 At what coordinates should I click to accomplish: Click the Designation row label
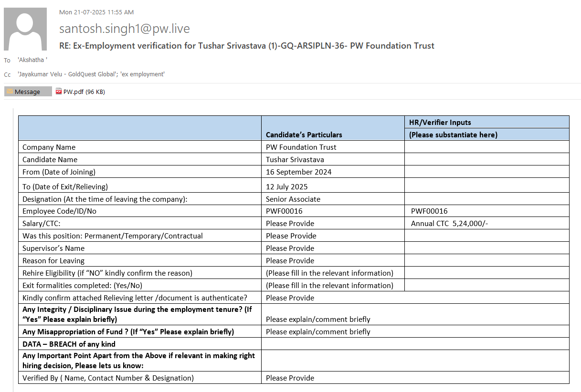105,199
